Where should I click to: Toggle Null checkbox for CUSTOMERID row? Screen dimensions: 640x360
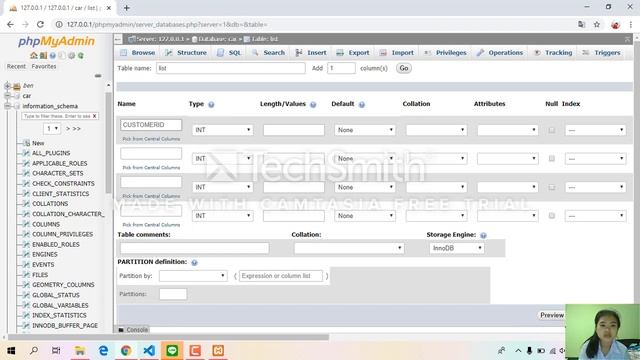click(x=551, y=130)
